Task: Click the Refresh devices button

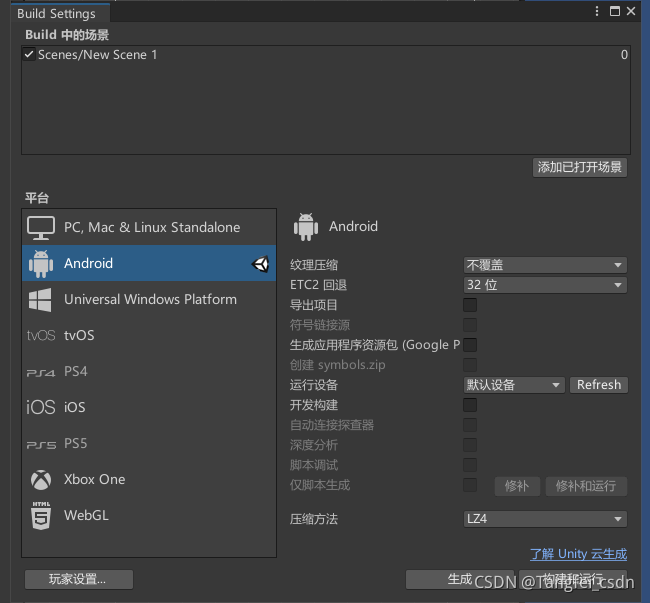Action: [599, 385]
